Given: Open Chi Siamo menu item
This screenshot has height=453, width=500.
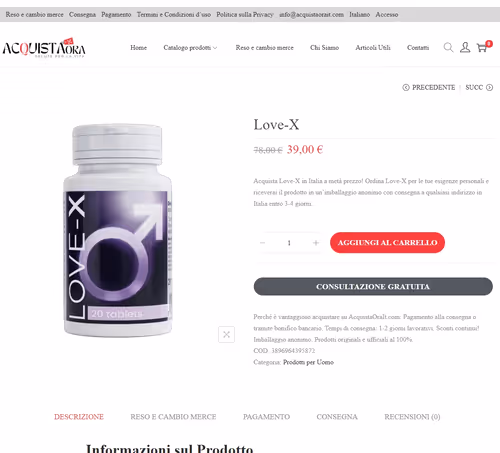Looking at the screenshot, I should (324, 48).
